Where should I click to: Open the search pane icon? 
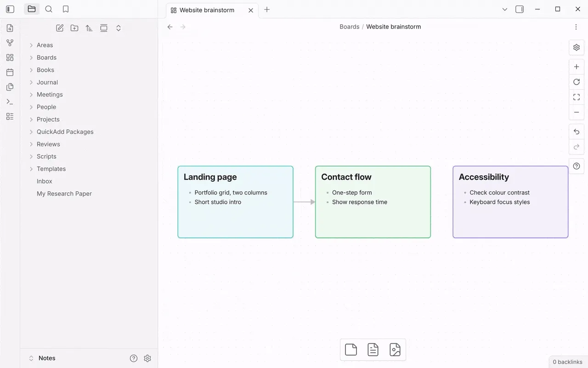tap(49, 9)
